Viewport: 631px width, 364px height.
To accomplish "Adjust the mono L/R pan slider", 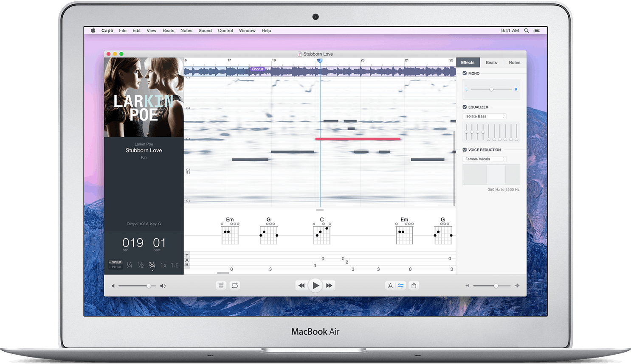I will (x=491, y=89).
